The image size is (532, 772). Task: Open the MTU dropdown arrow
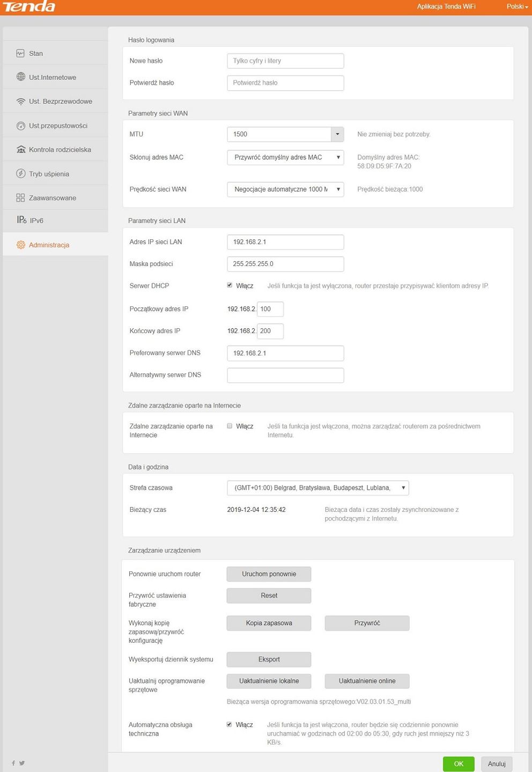tap(337, 134)
